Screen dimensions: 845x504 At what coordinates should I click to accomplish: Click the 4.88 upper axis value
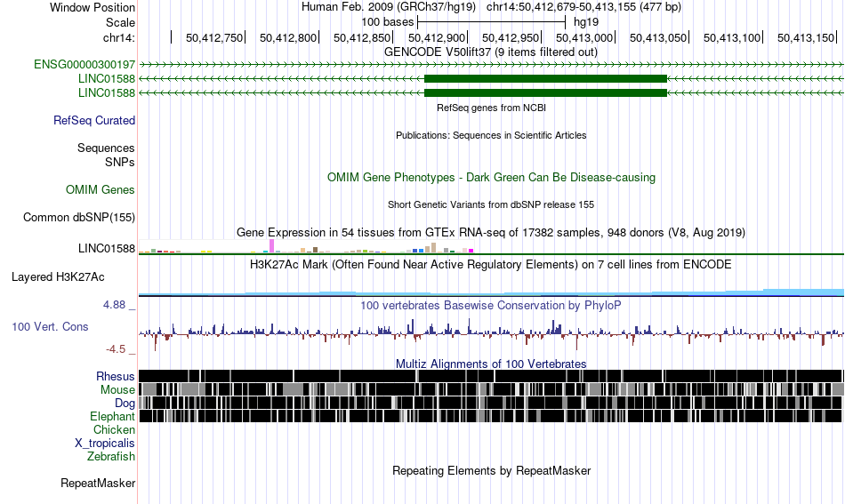(x=114, y=305)
